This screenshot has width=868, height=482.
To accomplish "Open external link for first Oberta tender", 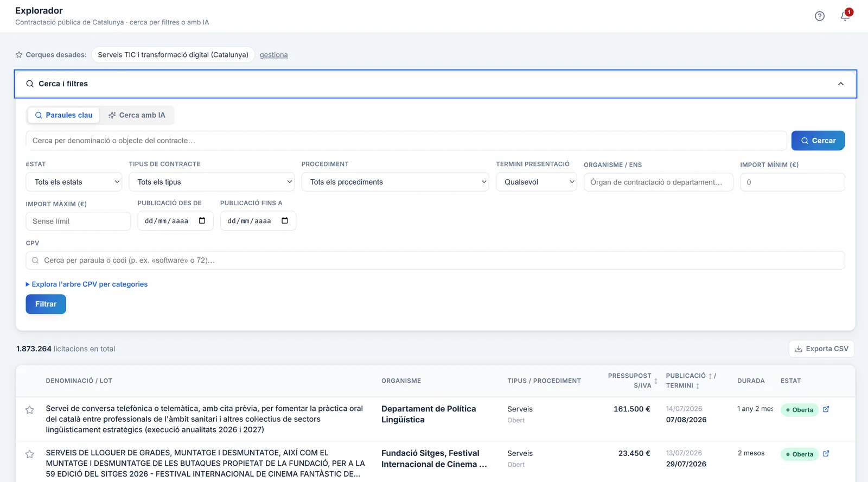I will pyautogui.click(x=826, y=409).
